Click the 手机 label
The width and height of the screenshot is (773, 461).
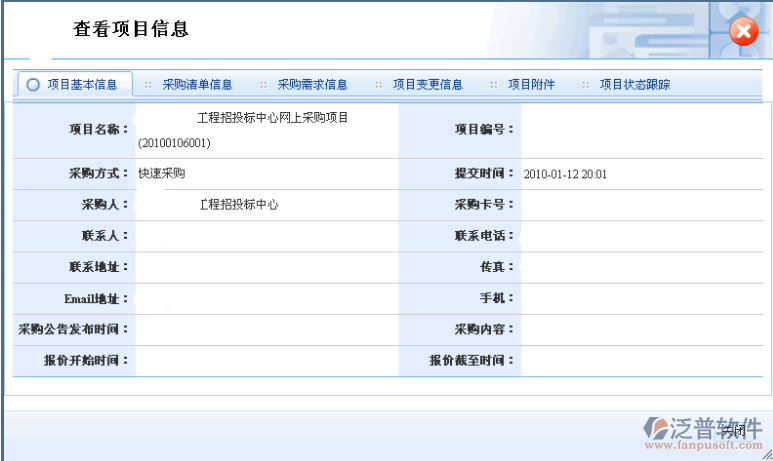coord(497,298)
